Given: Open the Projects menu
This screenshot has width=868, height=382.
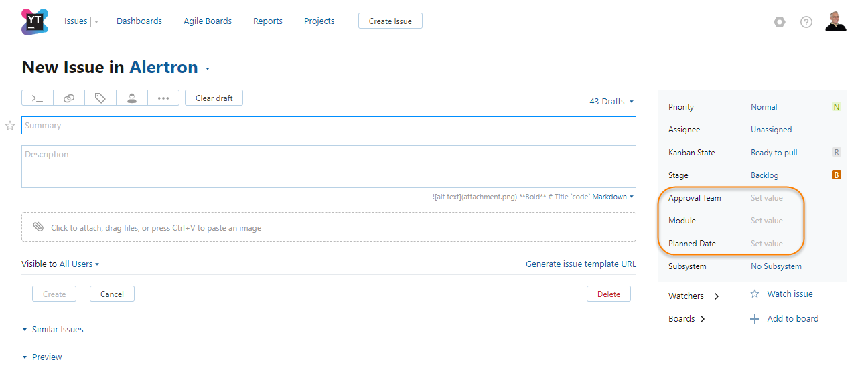Looking at the screenshot, I should pos(319,21).
